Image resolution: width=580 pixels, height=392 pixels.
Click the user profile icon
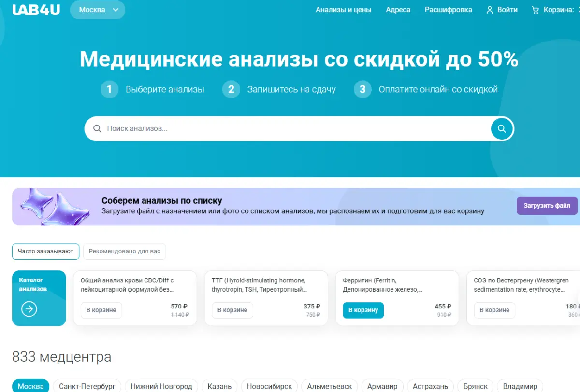(490, 10)
